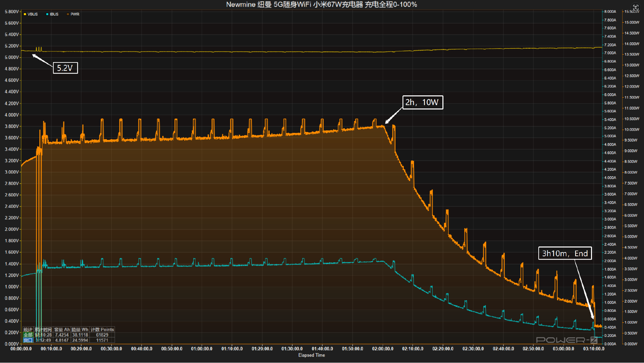Click the yellow VBUS legend color square
The width and height of the screenshot is (644, 363).
click(25, 14)
